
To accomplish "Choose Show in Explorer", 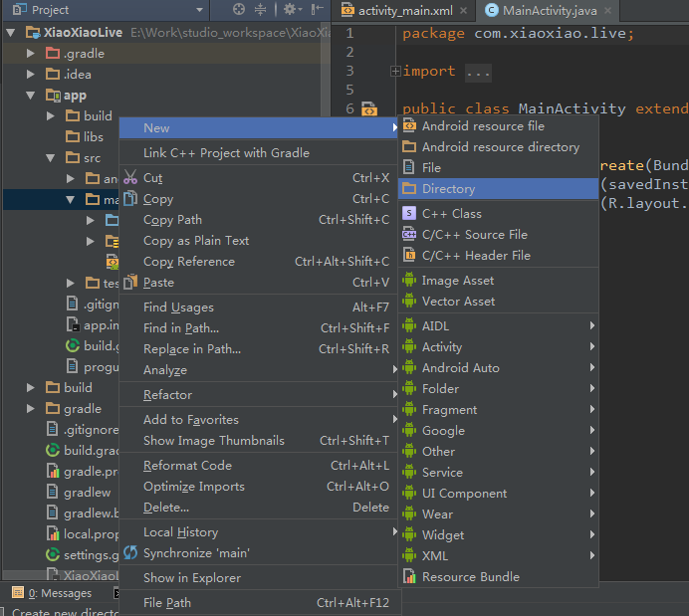I will tap(259, 578).
